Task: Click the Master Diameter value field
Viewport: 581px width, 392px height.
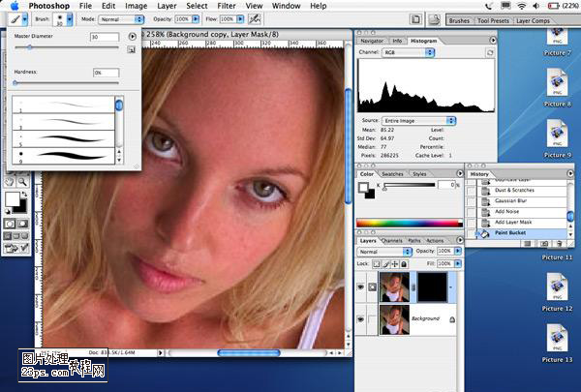Action: point(105,37)
